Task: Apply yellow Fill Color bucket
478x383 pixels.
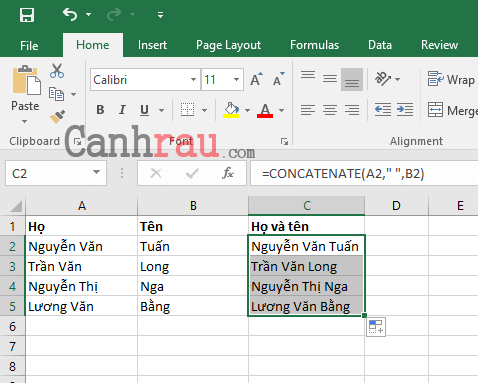Action: pos(231,110)
